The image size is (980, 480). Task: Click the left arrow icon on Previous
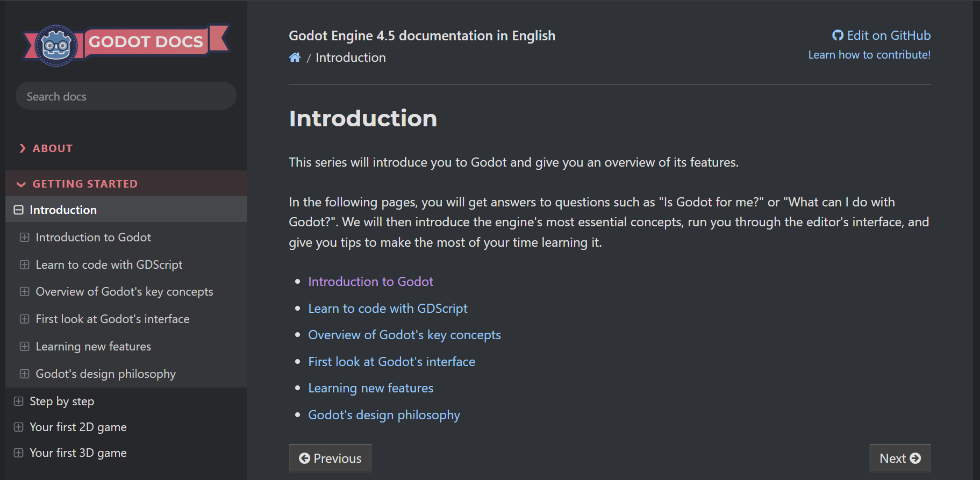coord(304,458)
